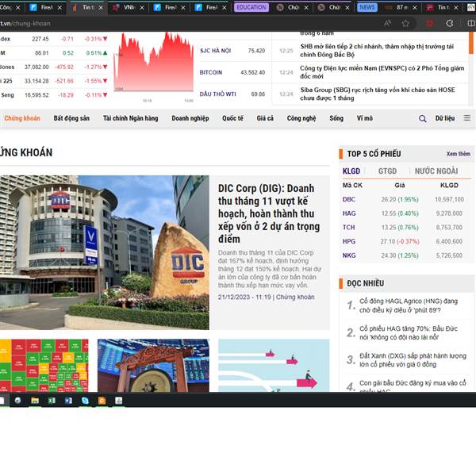Open the search magnifier icon on site navigation
The height and width of the screenshot is (476, 476).
click(422, 119)
